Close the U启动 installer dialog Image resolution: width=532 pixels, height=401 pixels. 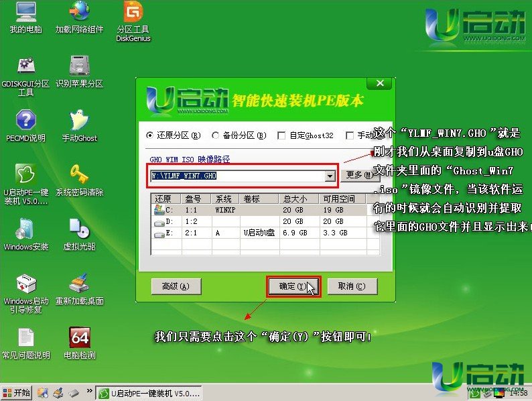(380, 83)
